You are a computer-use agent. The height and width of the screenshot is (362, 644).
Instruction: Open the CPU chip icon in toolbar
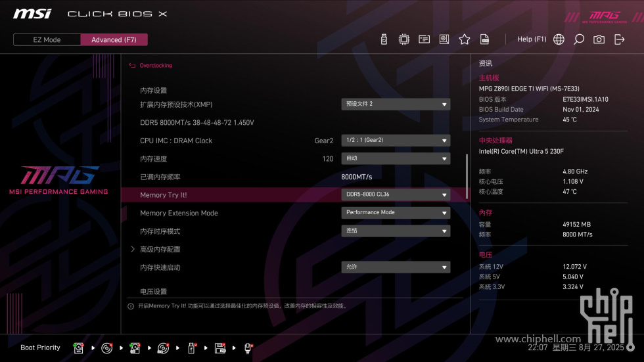pyautogui.click(x=403, y=39)
